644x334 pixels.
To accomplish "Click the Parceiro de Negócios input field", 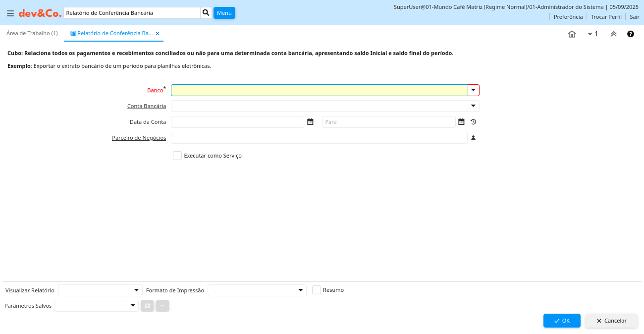I will tap(319, 138).
